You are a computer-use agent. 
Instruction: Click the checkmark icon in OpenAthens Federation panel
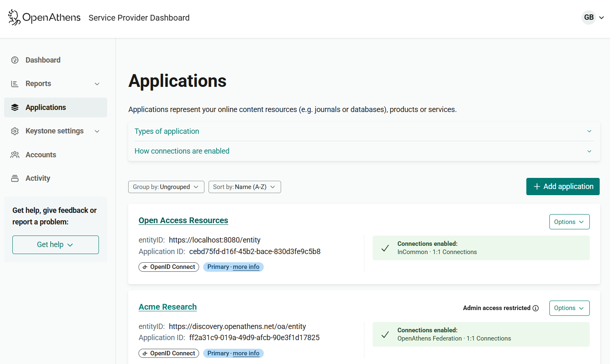385,334
